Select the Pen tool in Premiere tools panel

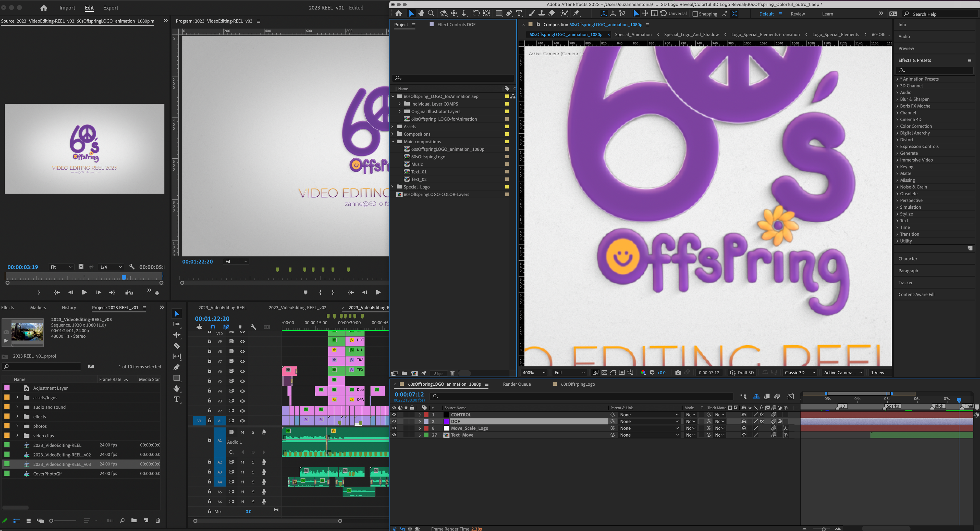coord(177,367)
